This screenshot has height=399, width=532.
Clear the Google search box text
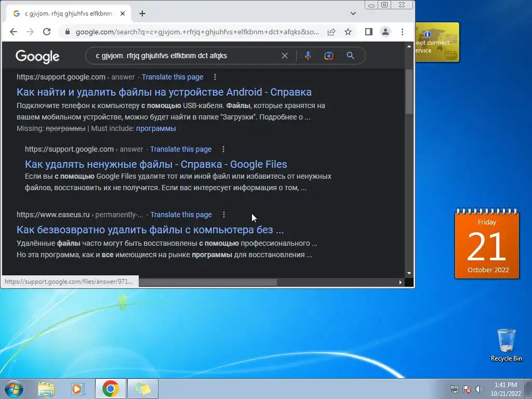pos(285,56)
